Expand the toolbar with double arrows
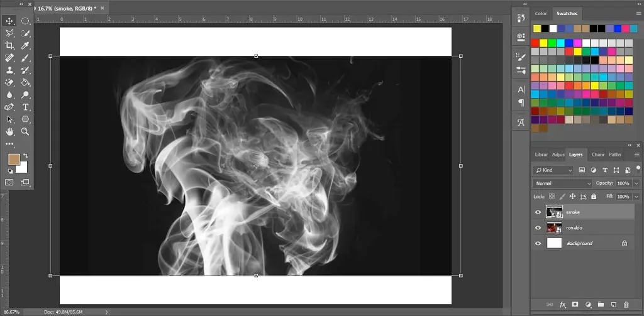Screen dimensions: 644x316 tap(21, 4)
